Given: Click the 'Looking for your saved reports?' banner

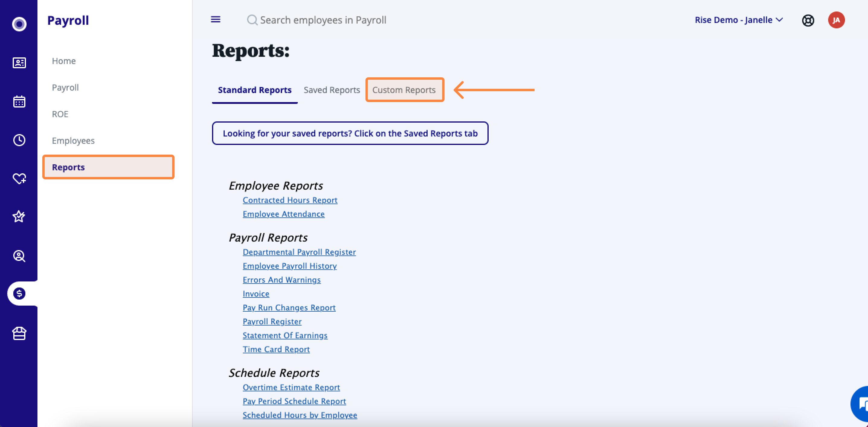Looking at the screenshot, I should (x=350, y=133).
